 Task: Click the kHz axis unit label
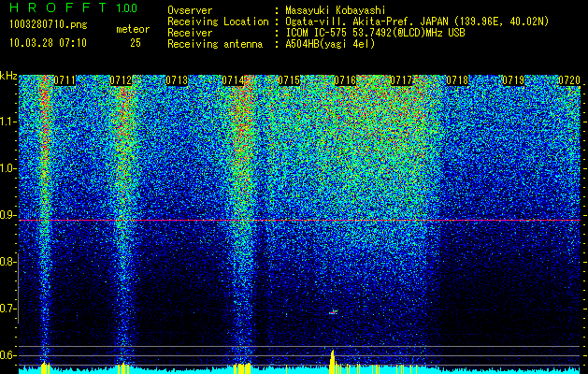(8, 76)
